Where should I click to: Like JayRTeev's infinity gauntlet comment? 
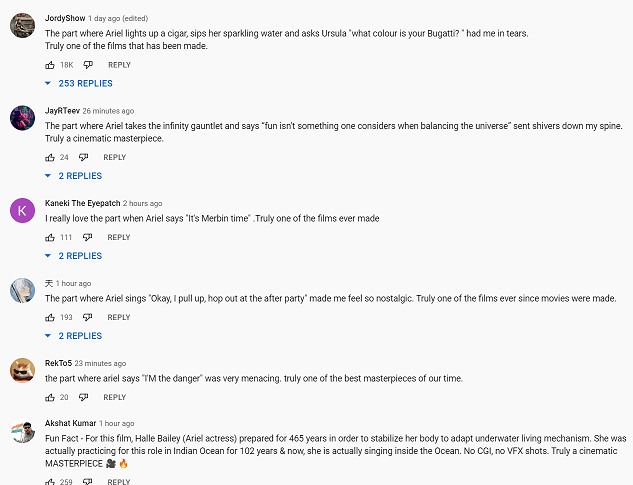tap(50, 157)
